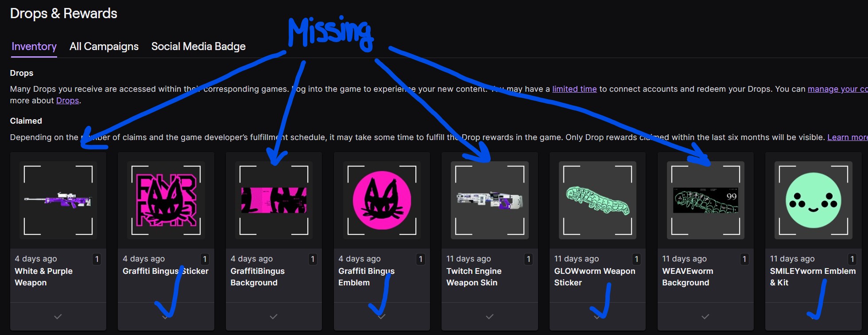Follow the limited time link
This screenshot has width=868, height=335.
(x=574, y=89)
